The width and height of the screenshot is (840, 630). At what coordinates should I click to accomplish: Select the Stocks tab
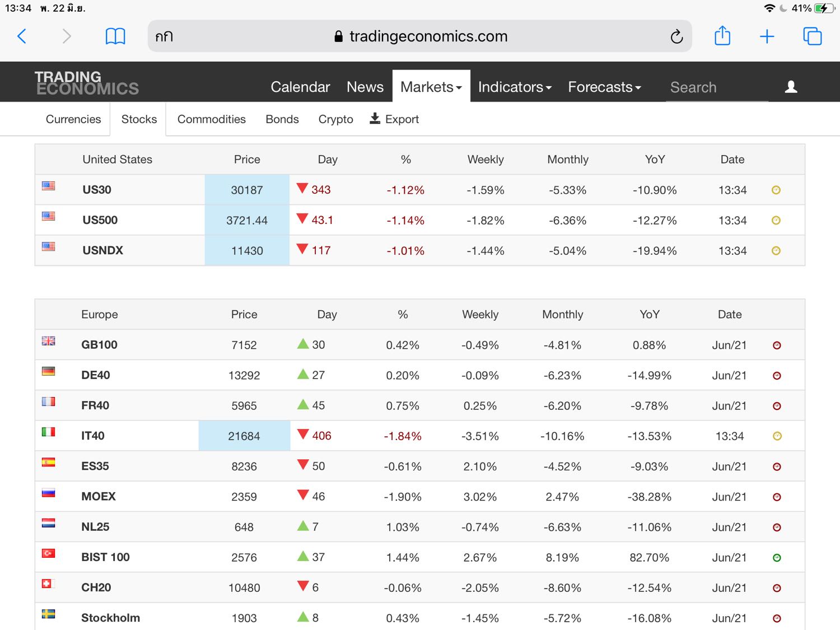click(139, 119)
